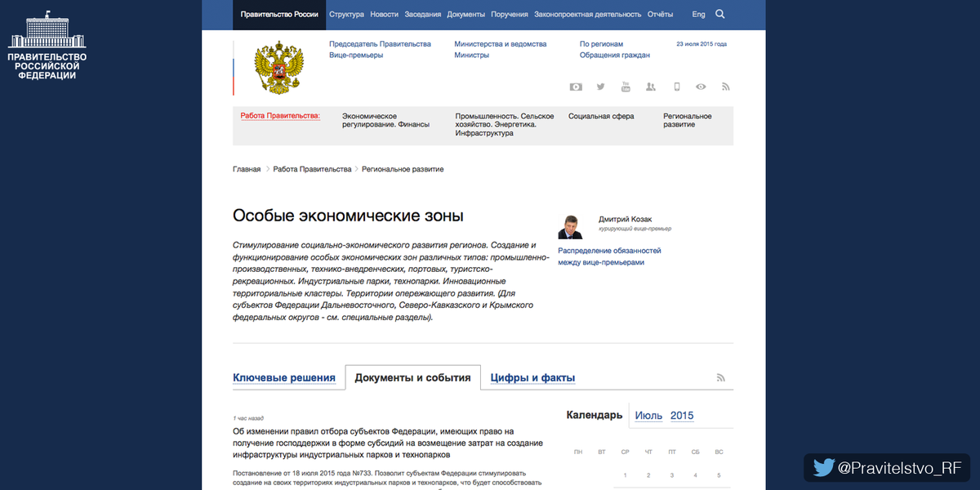The image size is (980, 490).
Task: Open the Социальная сфера section
Action: [x=601, y=117]
